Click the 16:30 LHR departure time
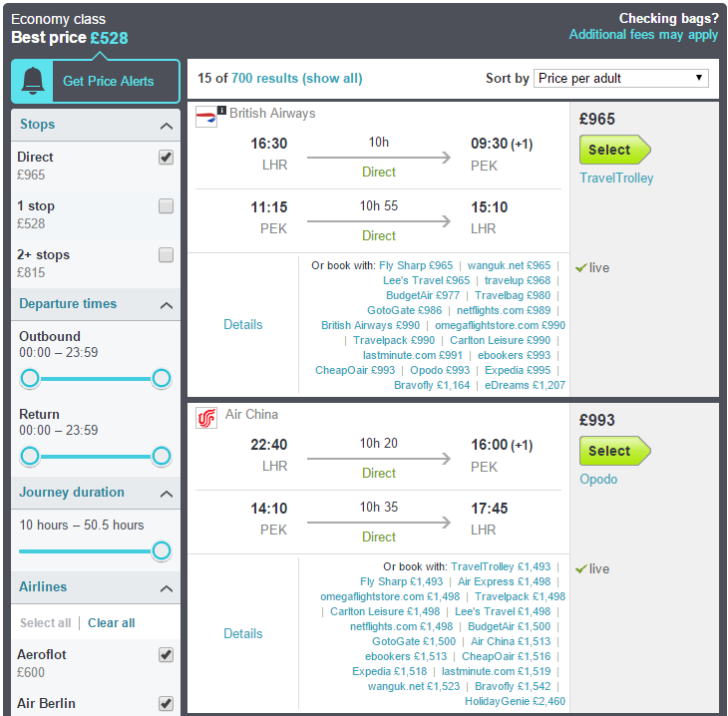728x716 pixels. tap(269, 144)
